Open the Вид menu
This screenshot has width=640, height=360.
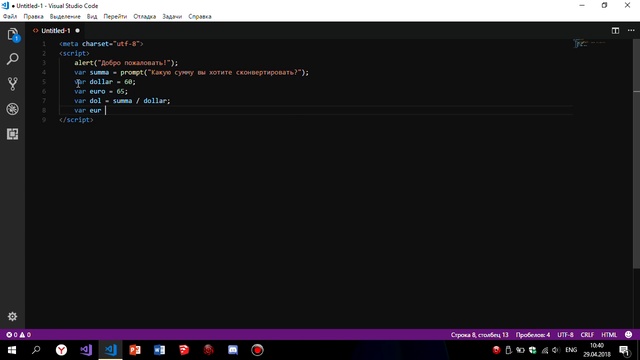(92, 17)
